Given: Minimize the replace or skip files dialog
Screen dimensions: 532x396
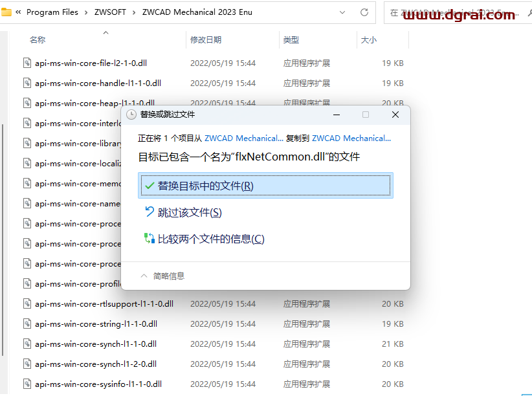Looking at the screenshot, I should coord(337,115).
